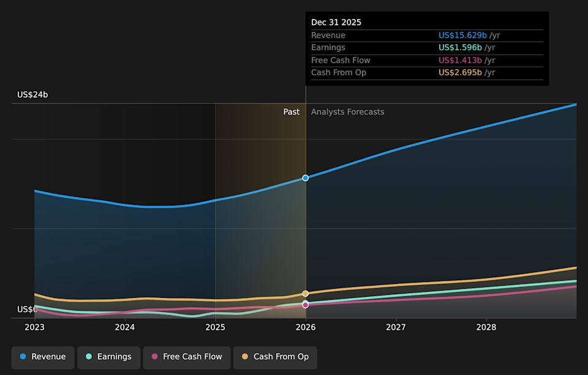Select the orange Cash From Op data point
588x375 pixels.
point(306,294)
